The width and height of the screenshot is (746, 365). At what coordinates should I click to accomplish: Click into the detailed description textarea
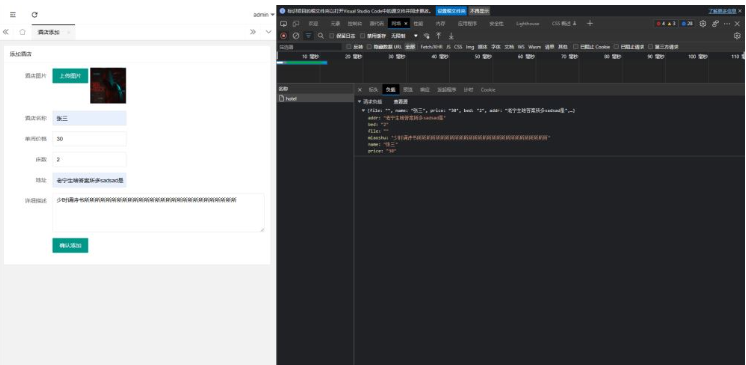pyautogui.click(x=158, y=213)
